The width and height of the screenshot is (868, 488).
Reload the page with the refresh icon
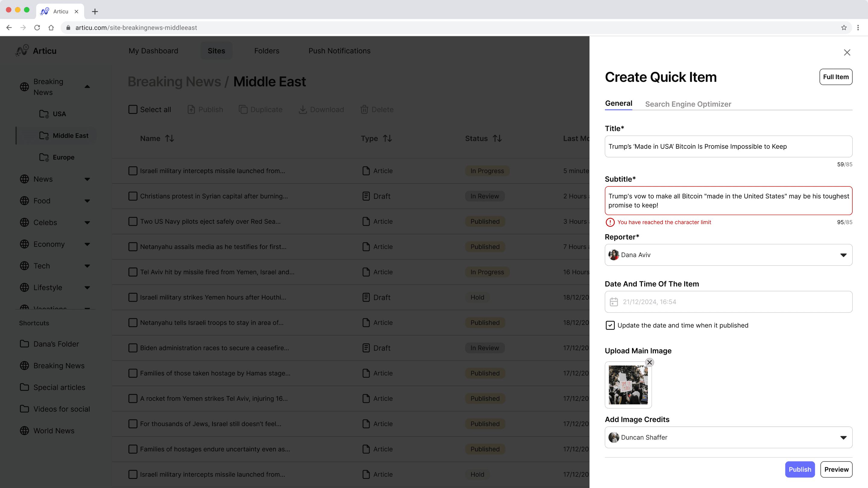[37, 28]
